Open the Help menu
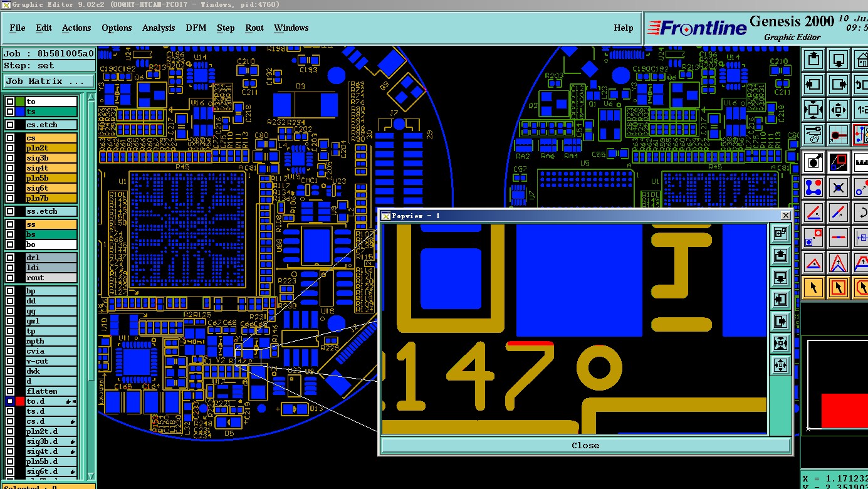 [x=624, y=28]
